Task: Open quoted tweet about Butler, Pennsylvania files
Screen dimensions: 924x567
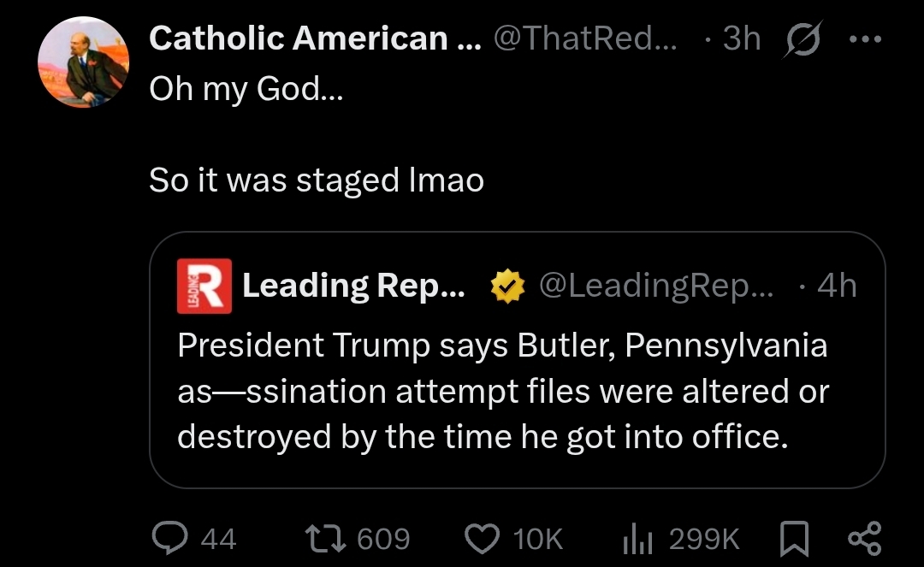Action: [x=518, y=360]
